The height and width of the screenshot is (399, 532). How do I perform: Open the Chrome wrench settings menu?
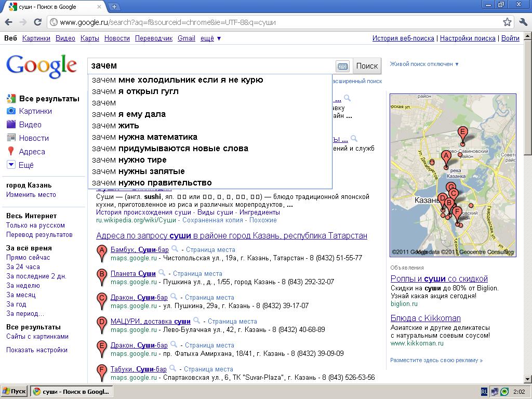pos(523,22)
